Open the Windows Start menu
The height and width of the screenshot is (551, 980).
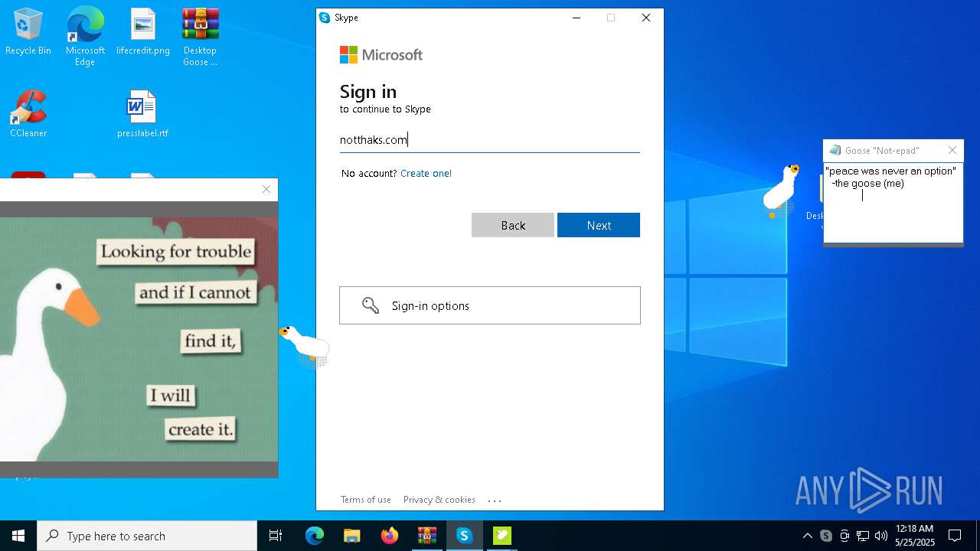pos(18,536)
